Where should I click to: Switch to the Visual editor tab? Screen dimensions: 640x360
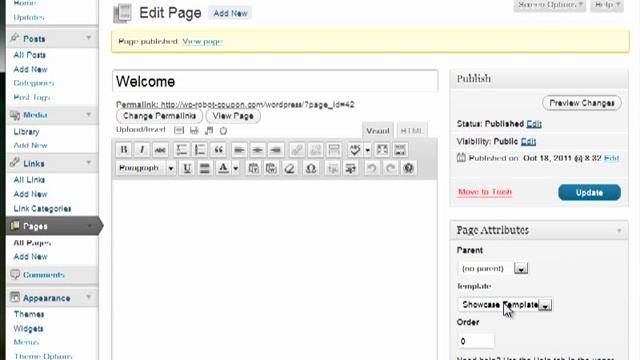click(378, 131)
